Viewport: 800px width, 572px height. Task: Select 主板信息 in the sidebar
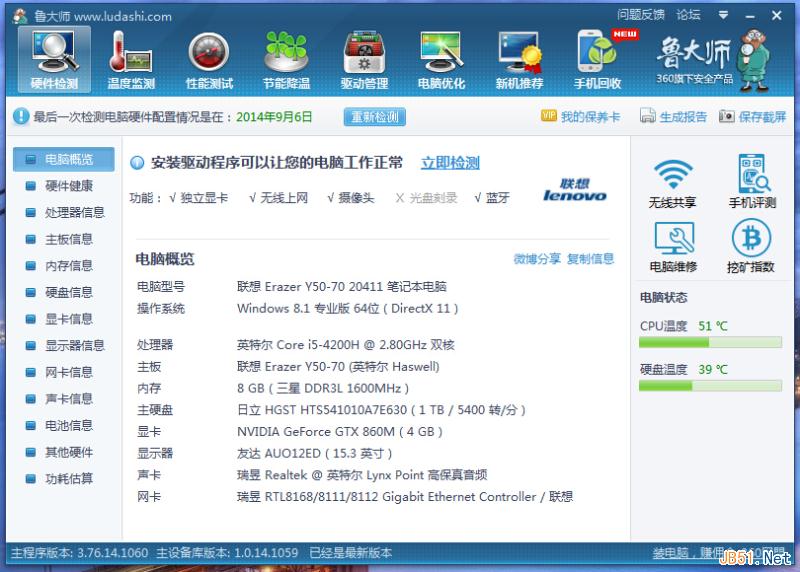point(63,239)
